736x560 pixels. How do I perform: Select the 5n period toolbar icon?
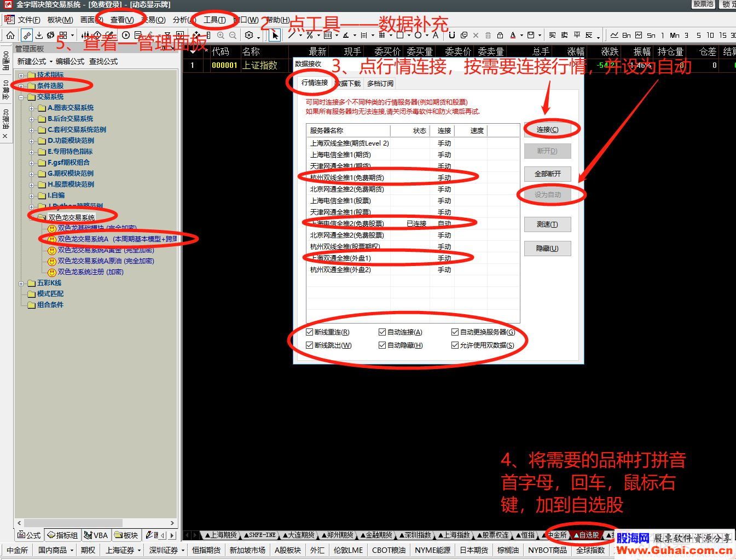pos(651,35)
